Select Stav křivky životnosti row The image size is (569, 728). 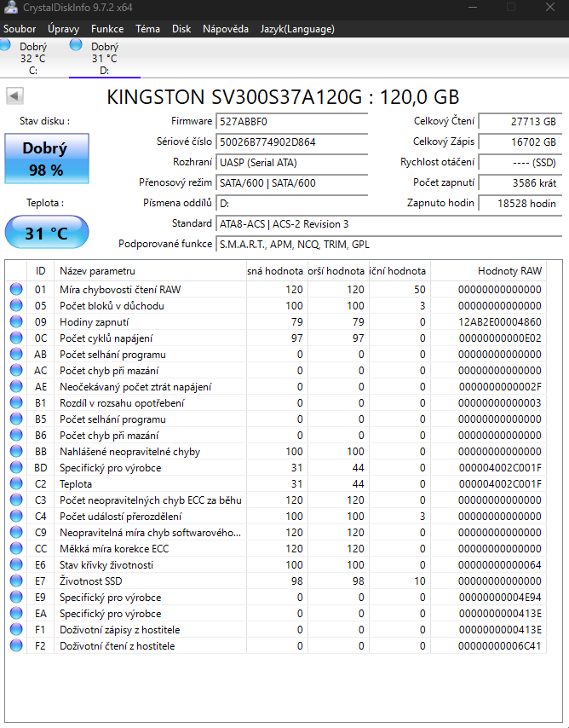276,564
